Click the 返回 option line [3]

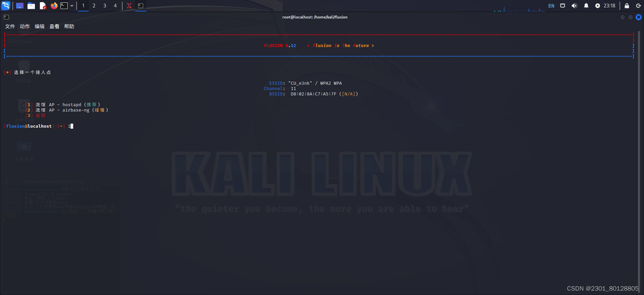pyautogui.click(x=35, y=116)
